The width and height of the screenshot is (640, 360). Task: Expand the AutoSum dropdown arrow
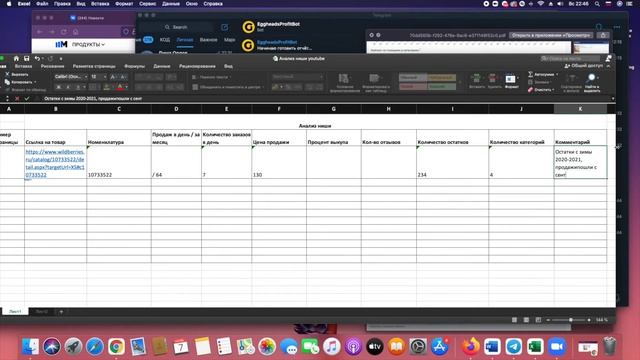pos(557,74)
